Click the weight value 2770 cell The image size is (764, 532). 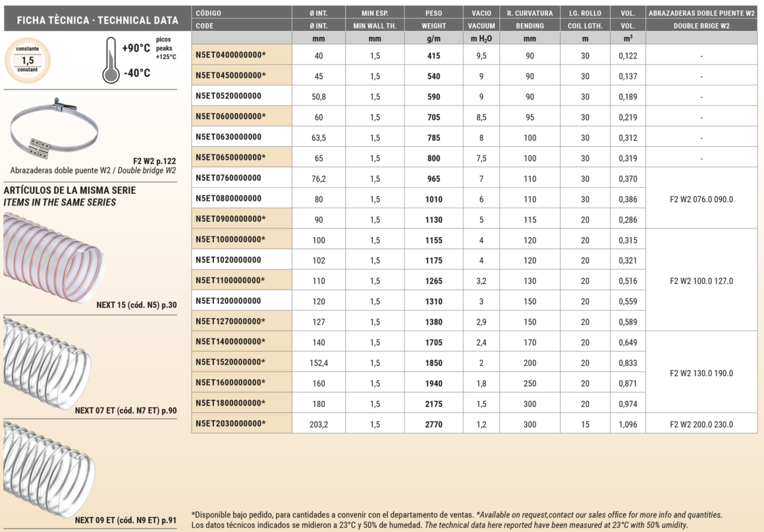pyautogui.click(x=433, y=425)
